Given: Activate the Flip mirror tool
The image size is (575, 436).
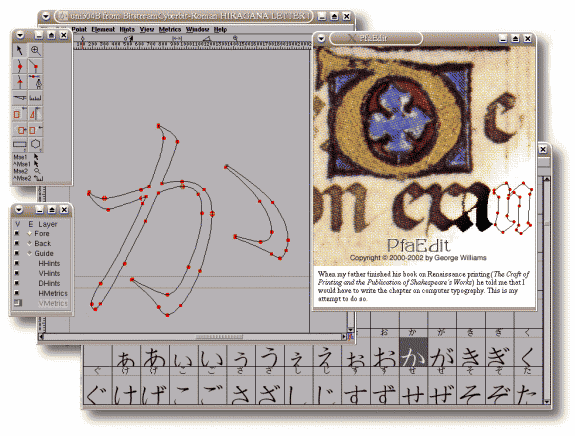Looking at the screenshot, I should point(35,114).
